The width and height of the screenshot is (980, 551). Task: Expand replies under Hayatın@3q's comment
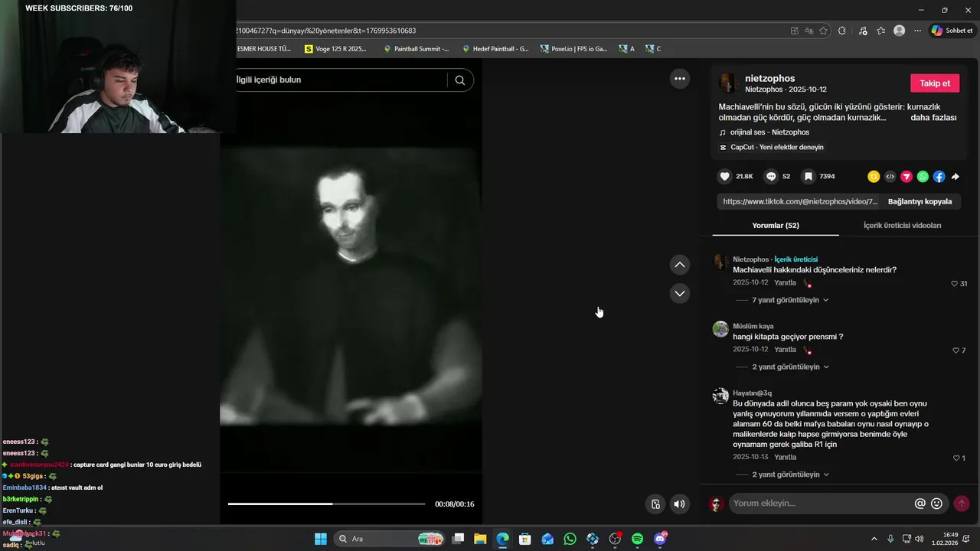click(x=790, y=474)
